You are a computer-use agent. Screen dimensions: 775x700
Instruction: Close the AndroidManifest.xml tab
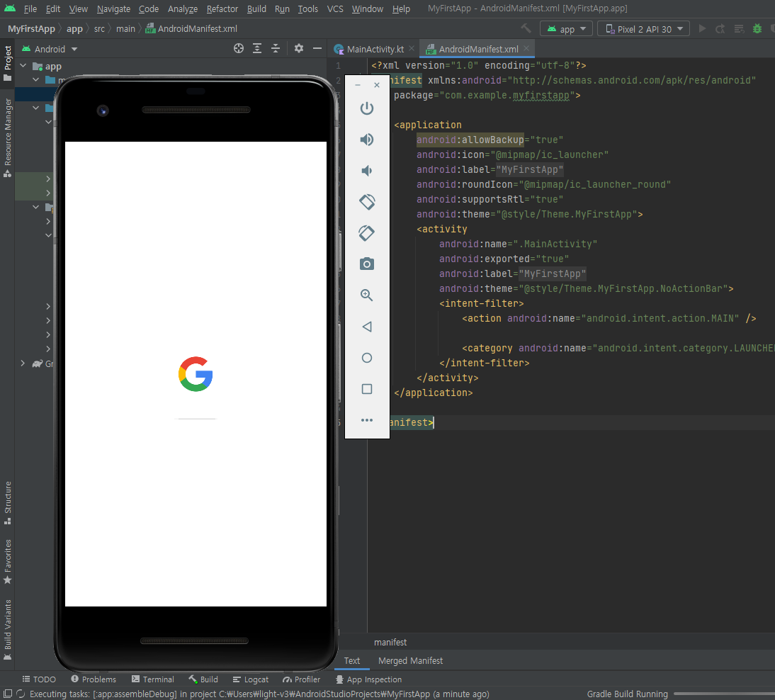526,48
